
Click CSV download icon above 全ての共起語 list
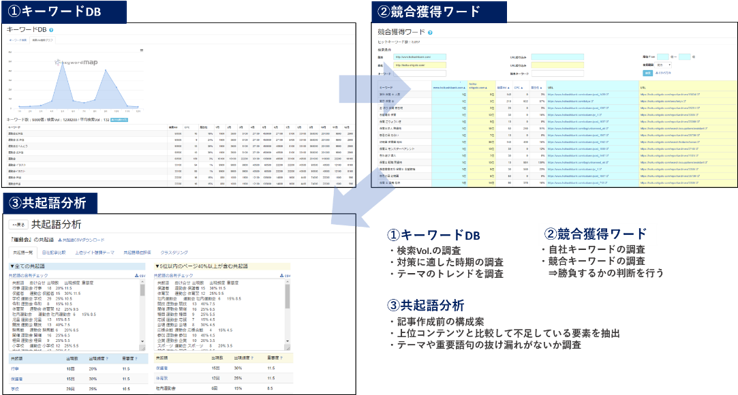pyautogui.click(x=140, y=275)
